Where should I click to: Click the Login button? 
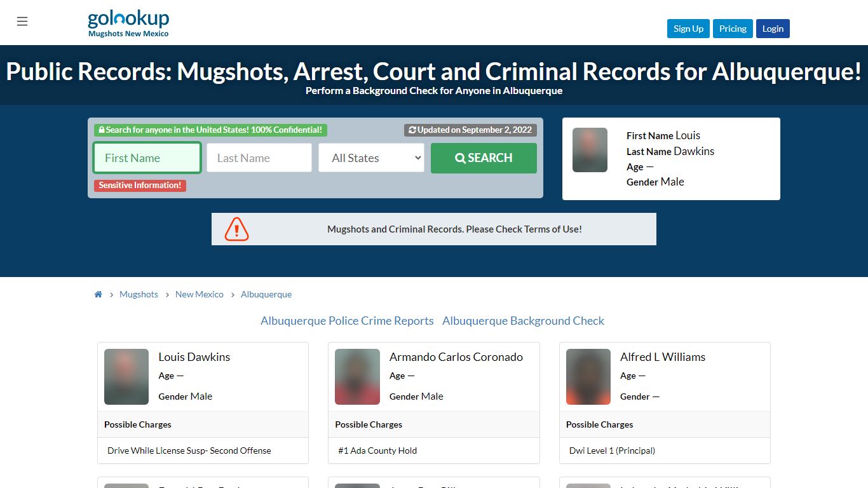(773, 29)
